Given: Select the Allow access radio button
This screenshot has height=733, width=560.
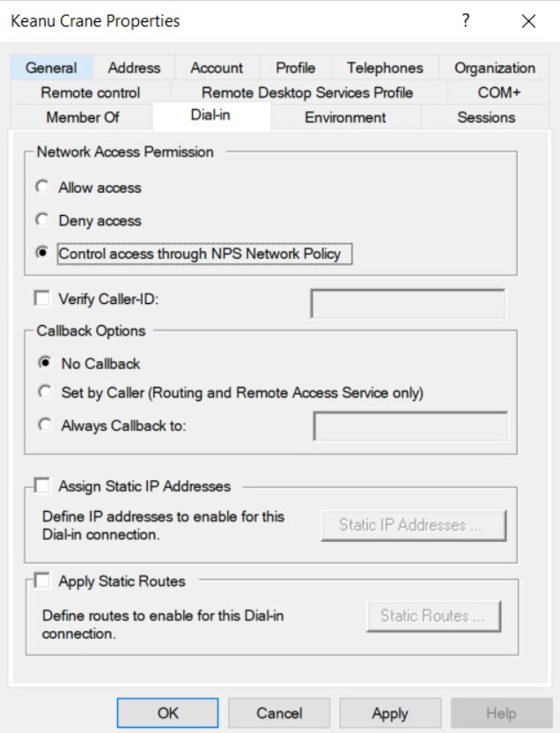Looking at the screenshot, I should [x=42, y=188].
